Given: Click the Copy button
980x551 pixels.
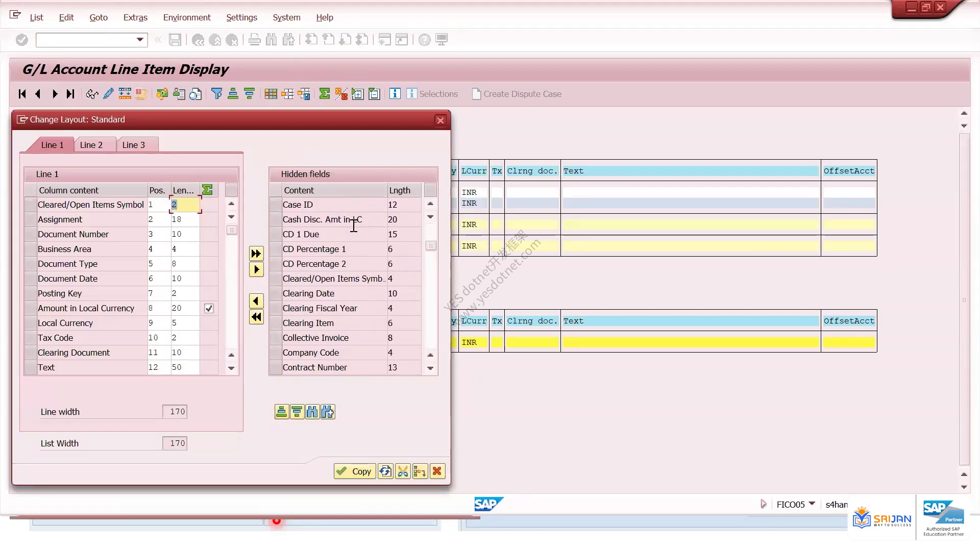Looking at the screenshot, I should pos(355,471).
